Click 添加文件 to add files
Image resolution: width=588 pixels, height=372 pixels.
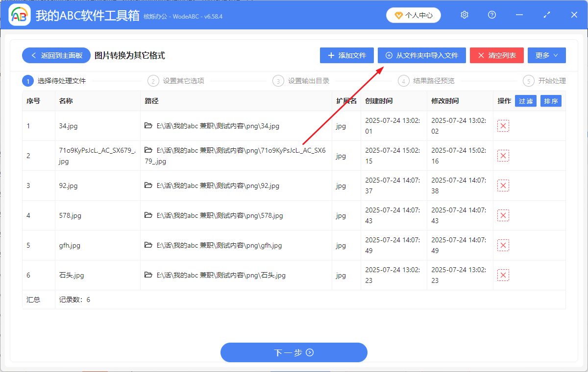coord(347,55)
